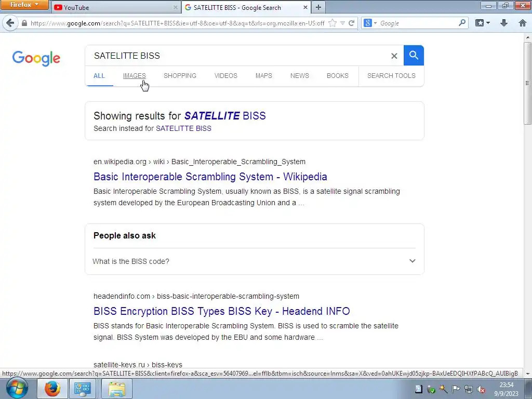Click the headendinfo.com breadcrumb text

122,296
